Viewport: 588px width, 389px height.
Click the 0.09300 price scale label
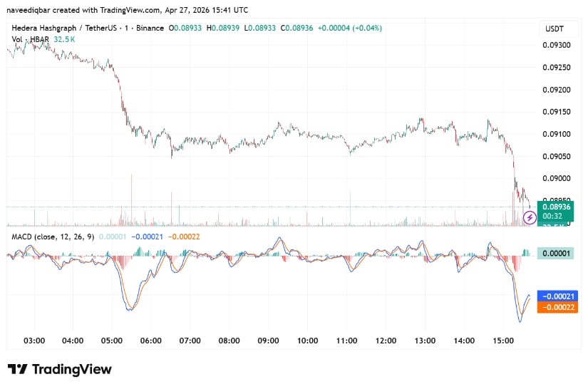pos(557,45)
